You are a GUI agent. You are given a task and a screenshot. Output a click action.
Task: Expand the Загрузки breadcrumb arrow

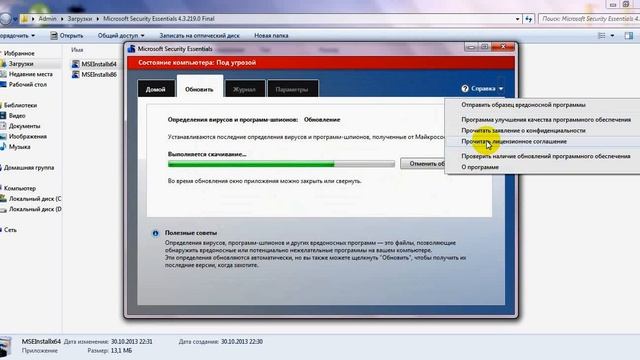click(x=98, y=19)
